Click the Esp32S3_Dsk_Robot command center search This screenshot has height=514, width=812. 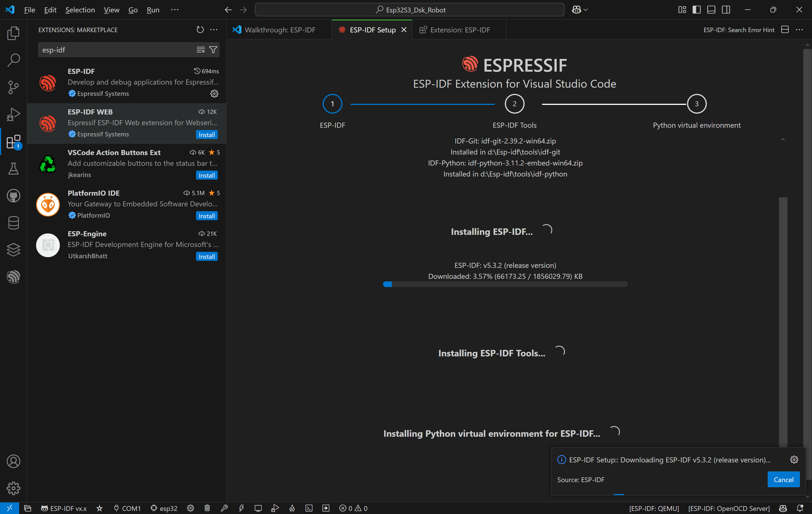tap(410, 10)
